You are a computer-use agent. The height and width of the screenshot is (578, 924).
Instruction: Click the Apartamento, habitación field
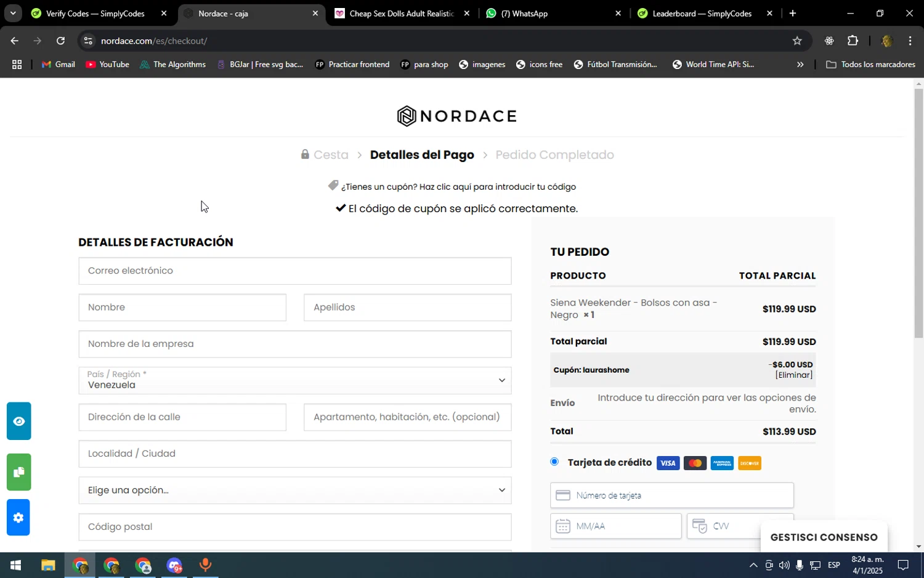pyautogui.click(x=407, y=417)
